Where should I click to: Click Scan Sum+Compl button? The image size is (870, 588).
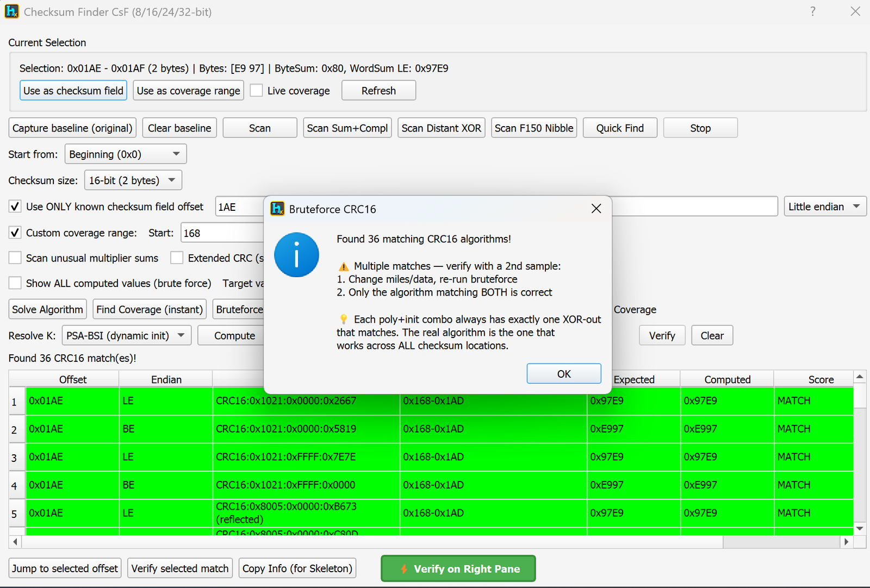pos(347,128)
